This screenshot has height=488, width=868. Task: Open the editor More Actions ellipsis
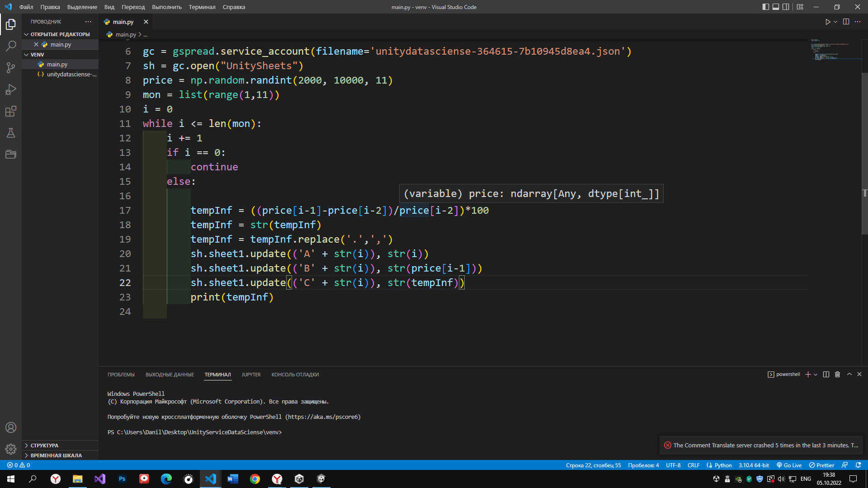(858, 22)
